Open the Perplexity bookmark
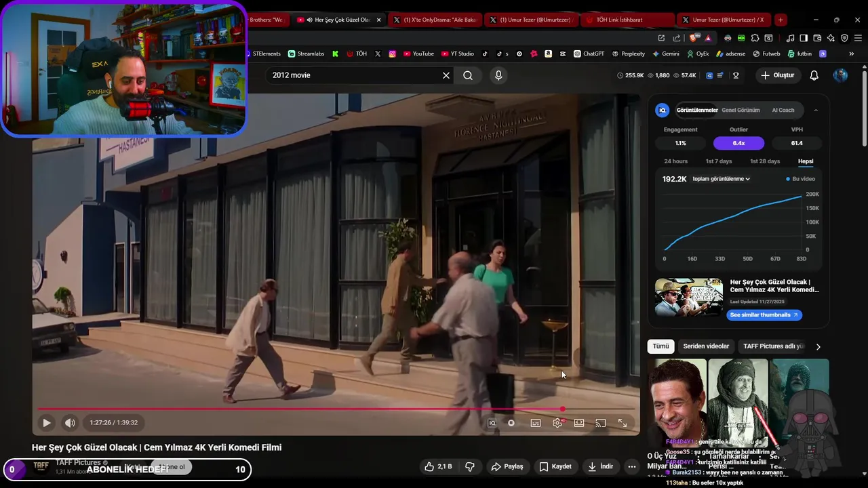Viewport: 868px width, 488px height. coord(628,54)
